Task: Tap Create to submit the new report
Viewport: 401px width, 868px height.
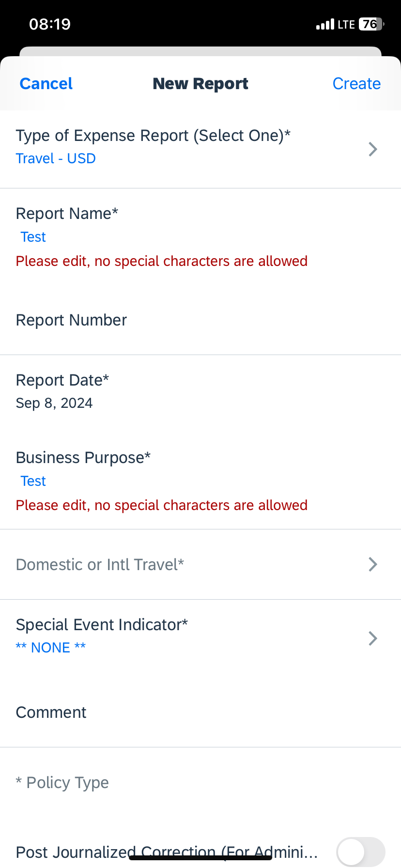Action: click(x=356, y=83)
